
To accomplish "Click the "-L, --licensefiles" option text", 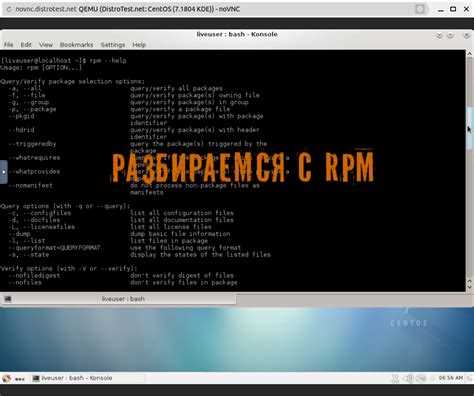I will pyautogui.click(x=42, y=227).
